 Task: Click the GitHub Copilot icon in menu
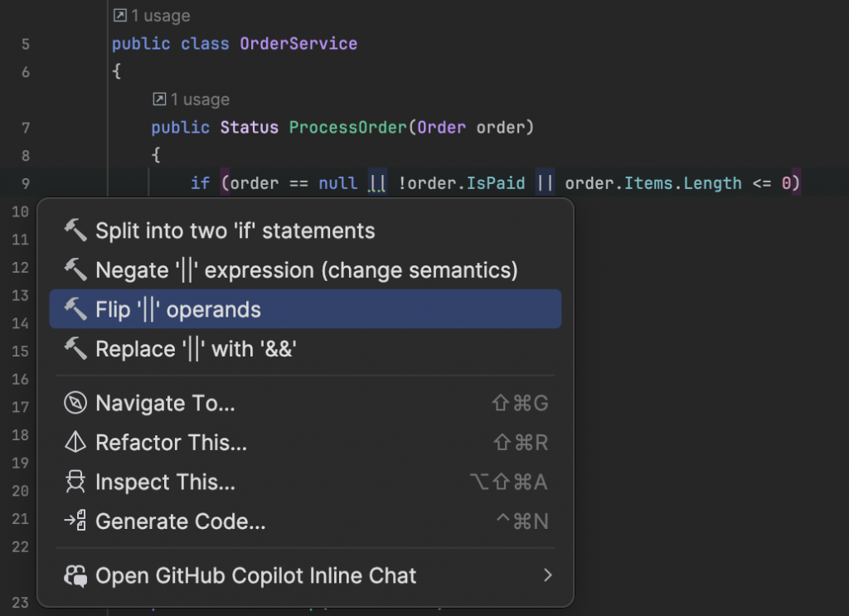[x=75, y=575]
